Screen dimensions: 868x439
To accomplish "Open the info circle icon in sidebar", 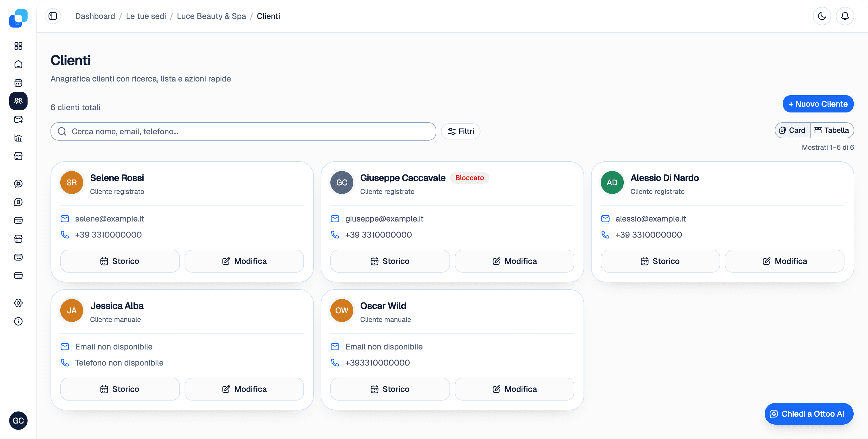I will coord(18,321).
